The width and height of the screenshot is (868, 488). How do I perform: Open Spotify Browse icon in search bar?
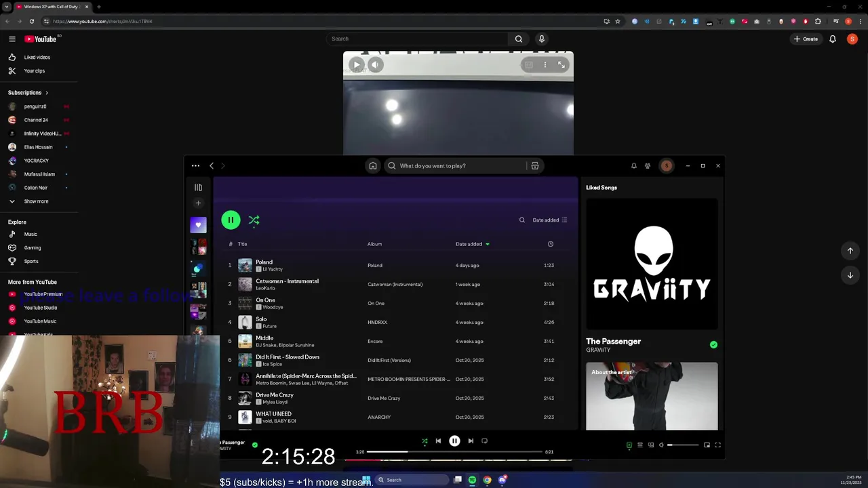(x=535, y=165)
